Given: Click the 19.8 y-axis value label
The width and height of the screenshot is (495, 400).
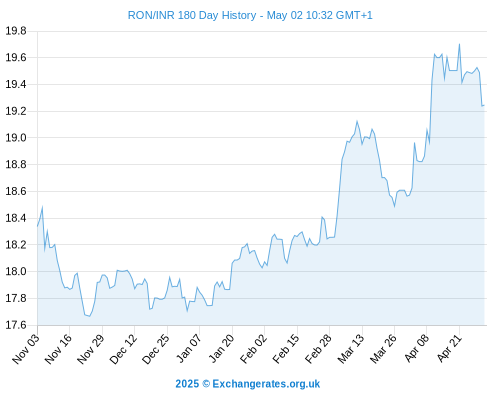Looking at the screenshot, I should click(16, 31).
